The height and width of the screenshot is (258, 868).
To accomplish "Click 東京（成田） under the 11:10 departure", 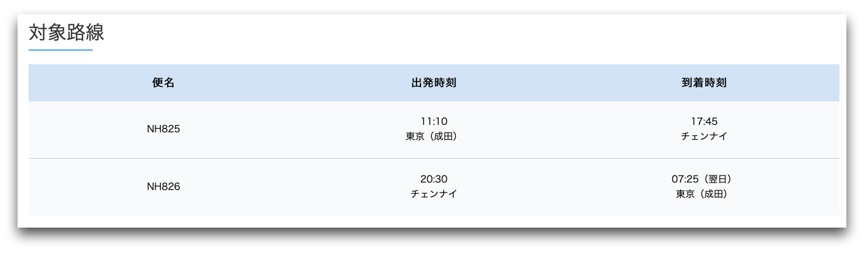I will pyautogui.click(x=434, y=136).
